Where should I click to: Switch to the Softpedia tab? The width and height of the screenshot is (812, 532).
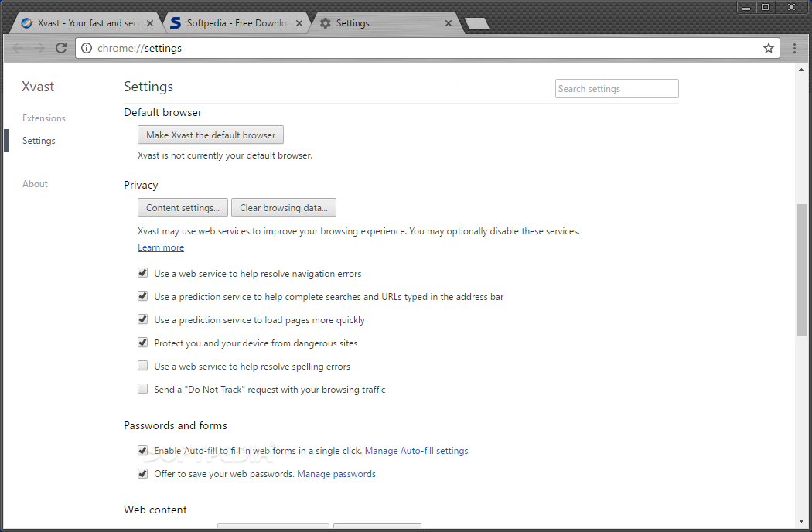[236, 23]
